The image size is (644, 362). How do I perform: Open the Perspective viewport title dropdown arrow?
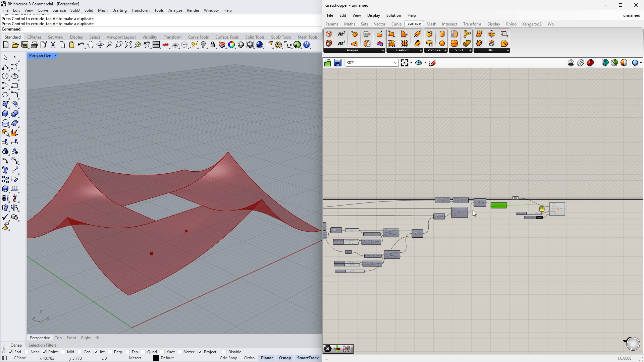55,56
